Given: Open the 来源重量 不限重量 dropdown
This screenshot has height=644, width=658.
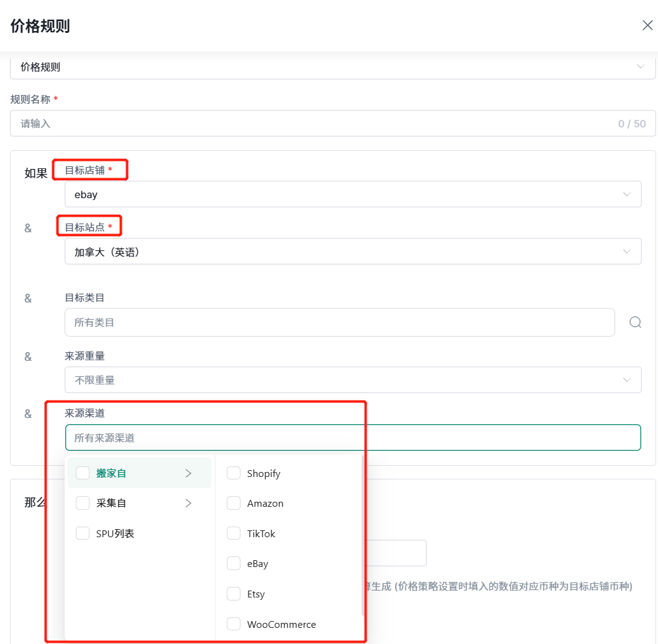Looking at the screenshot, I should (352, 379).
